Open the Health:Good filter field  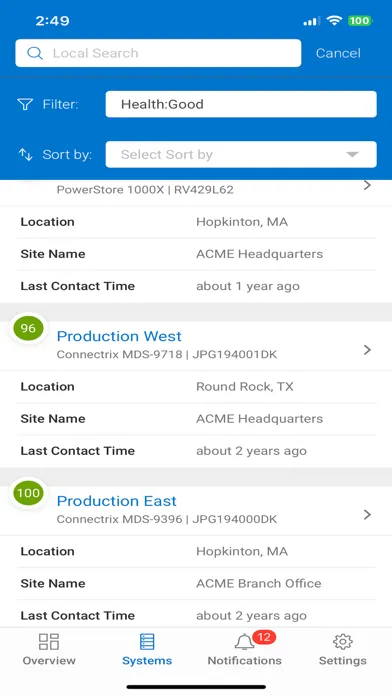[241, 104]
